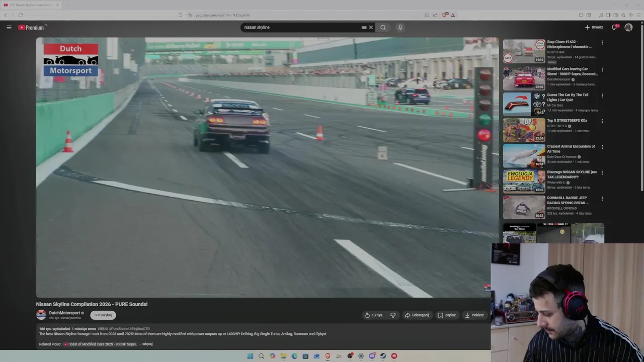Close the Nissan Skyline Compilation tab
This screenshot has width=644, height=362.
[57, 5]
